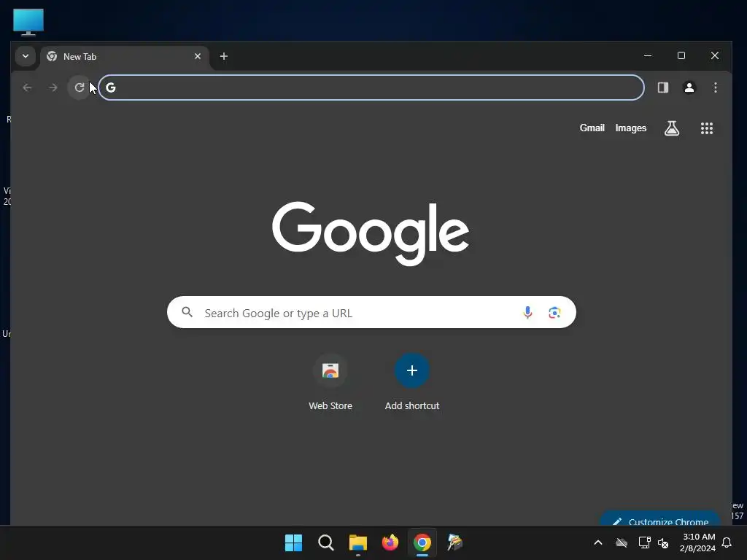Open the Chrome profile menu
747x560 pixels.
tap(689, 87)
